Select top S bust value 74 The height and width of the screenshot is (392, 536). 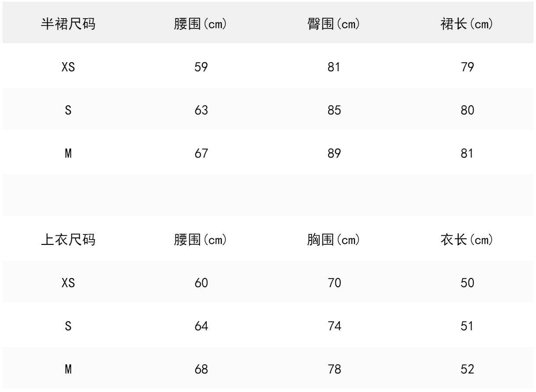333,326
